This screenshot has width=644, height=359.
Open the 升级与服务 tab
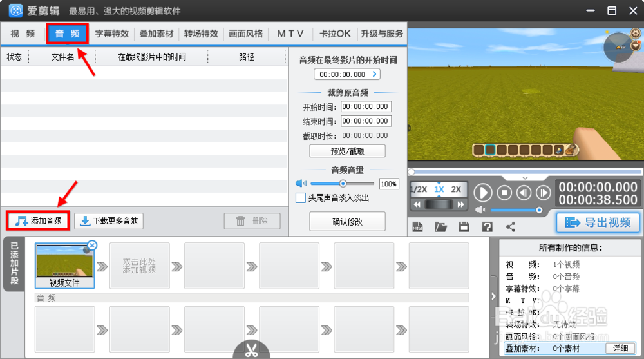tap(382, 34)
